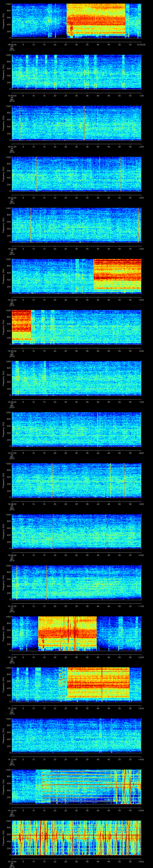153x868 pixels.
Task: Click the spectrogram panel starting at 19:11:00
Action: [76, 633]
